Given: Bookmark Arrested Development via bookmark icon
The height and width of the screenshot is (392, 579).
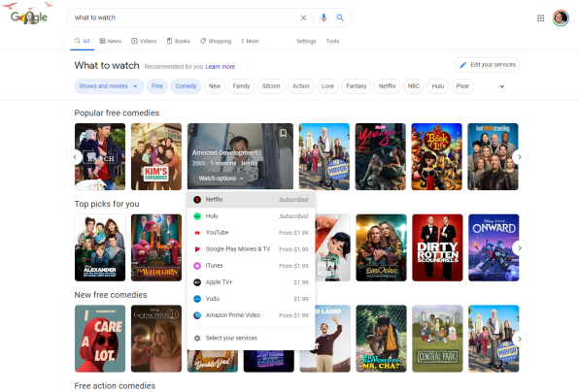Looking at the screenshot, I should 284,133.
